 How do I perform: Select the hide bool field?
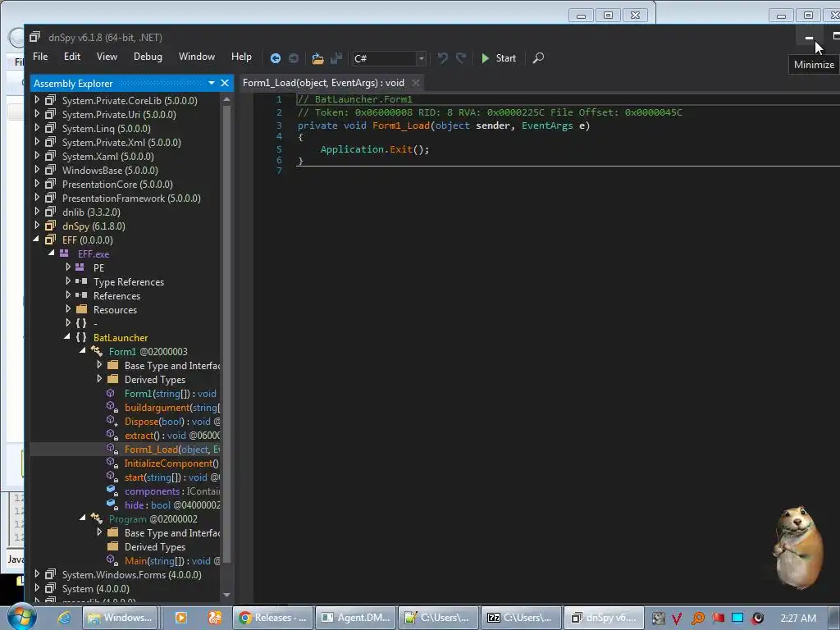pyautogui.click(x=172, y=505)
